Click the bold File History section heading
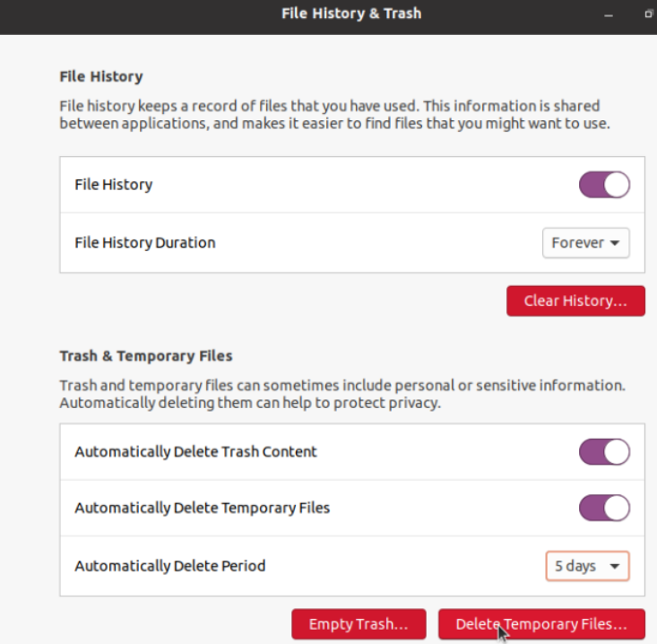Image resolution: width=657 pixels, height=644 pixels. click(101, 77)
